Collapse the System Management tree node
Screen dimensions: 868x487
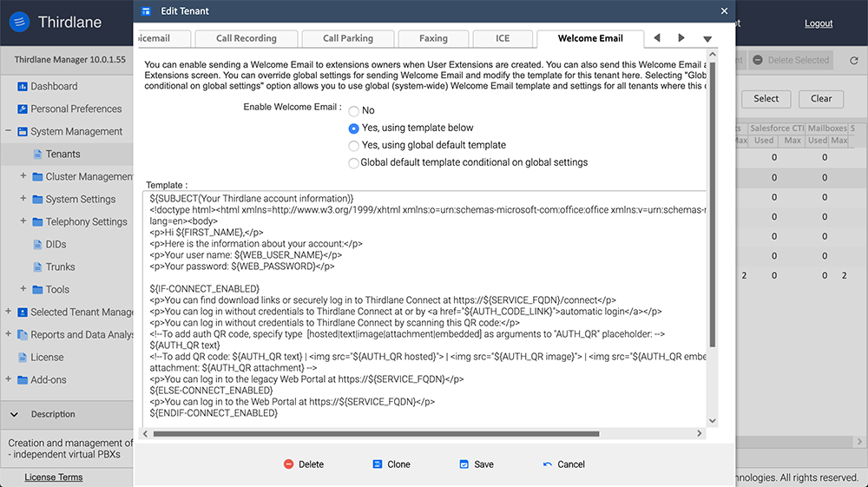8,131
